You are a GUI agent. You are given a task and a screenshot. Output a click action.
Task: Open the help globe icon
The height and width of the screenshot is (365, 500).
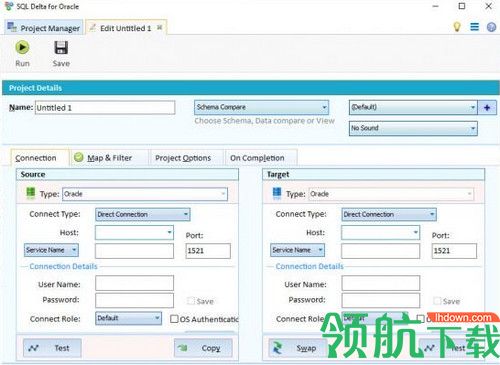(491, 27)
